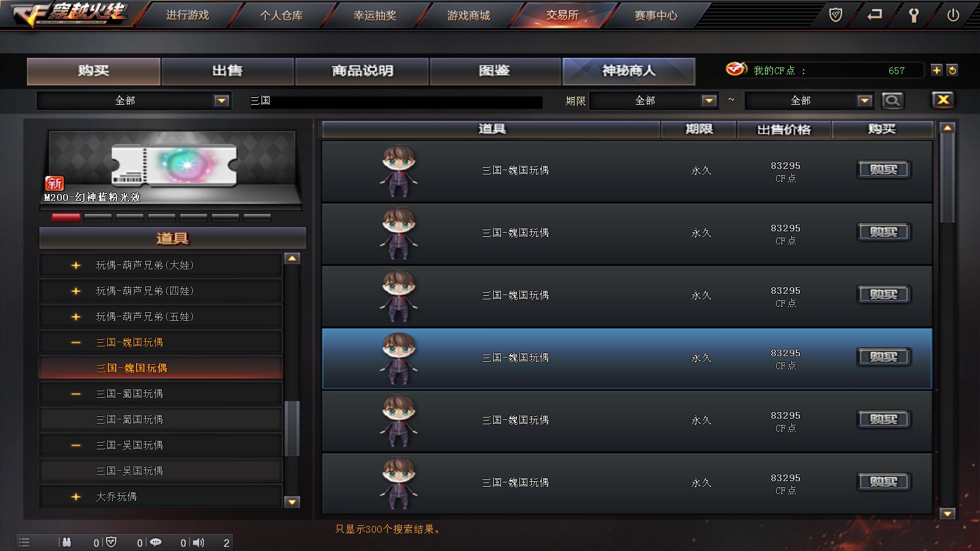Click the shield security icon in top bar
Viewport: 980px width, 551px height.
(835, 15)
